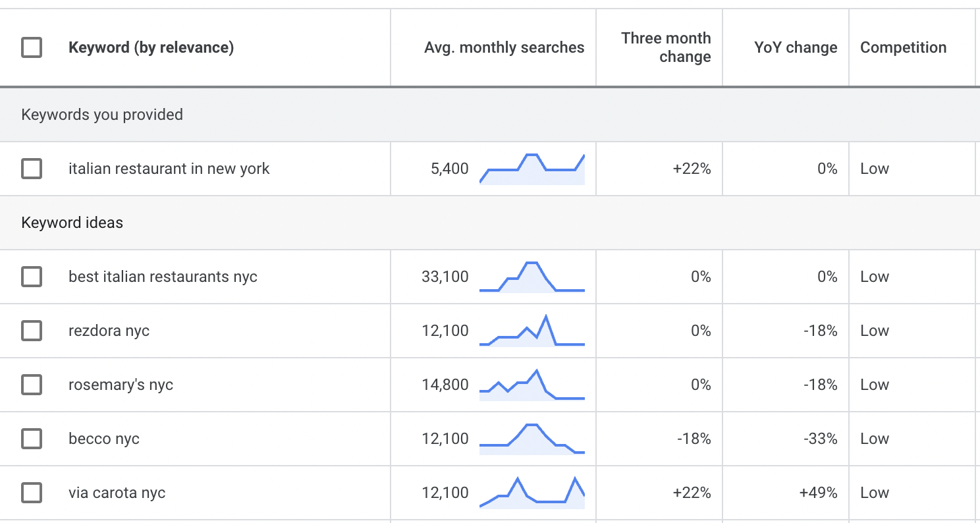Screen dimensions: 980x523
Task: Click keyword 'best italian restaurants nyc'
Action: (x=163, y=277)
